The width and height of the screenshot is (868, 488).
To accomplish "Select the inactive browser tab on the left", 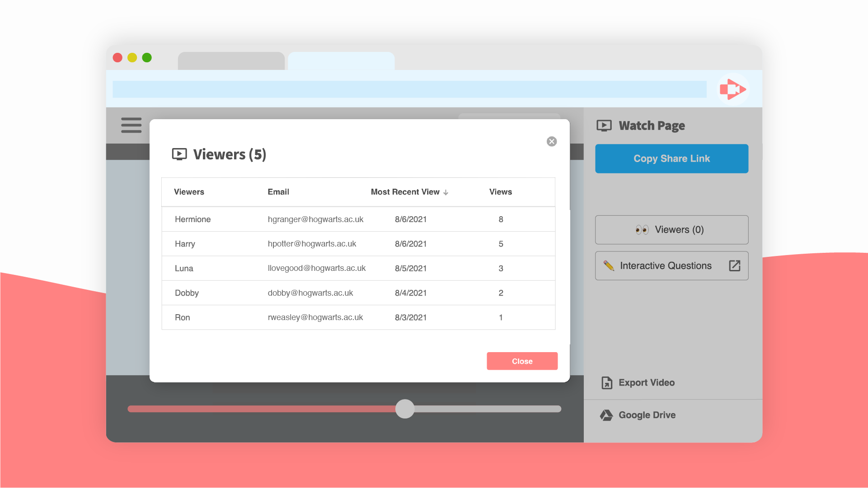I will (x=231, y=61).
